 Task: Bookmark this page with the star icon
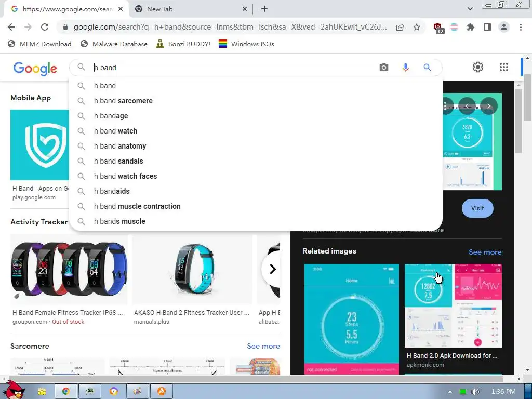click(x=417, y=27)
